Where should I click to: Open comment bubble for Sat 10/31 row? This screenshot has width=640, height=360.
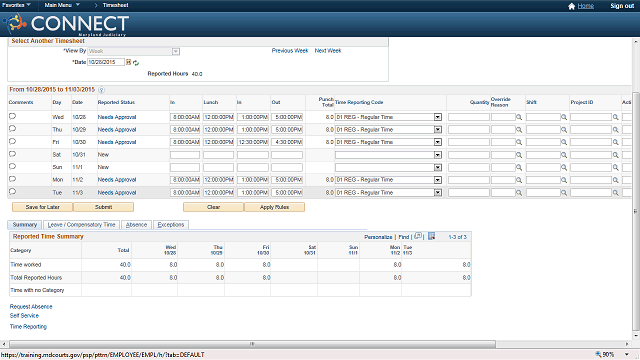click(12, 154)
